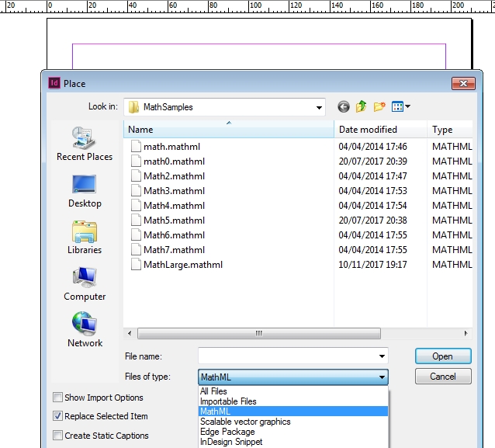Uncheck Replace Selected Item
The height and width of the screenshot is (448, 495).
[x=57, y=416]
